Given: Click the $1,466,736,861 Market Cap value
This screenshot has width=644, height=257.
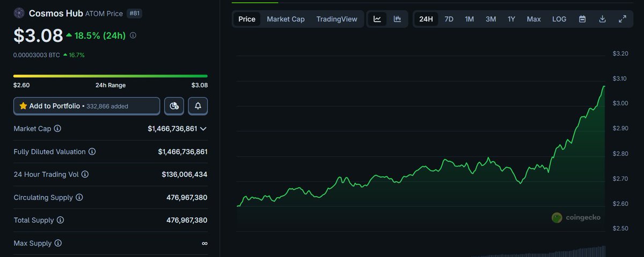Looking at the screenshot, I should tap(172, 129).
